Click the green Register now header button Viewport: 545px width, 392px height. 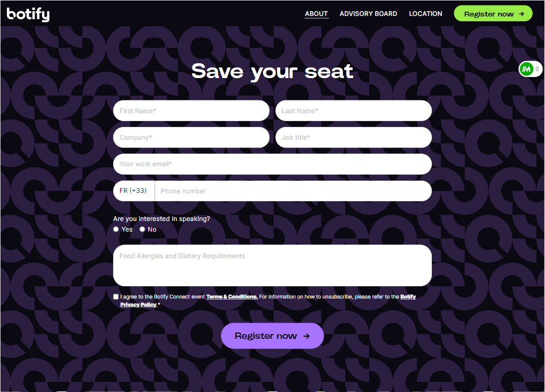(493, 14)
